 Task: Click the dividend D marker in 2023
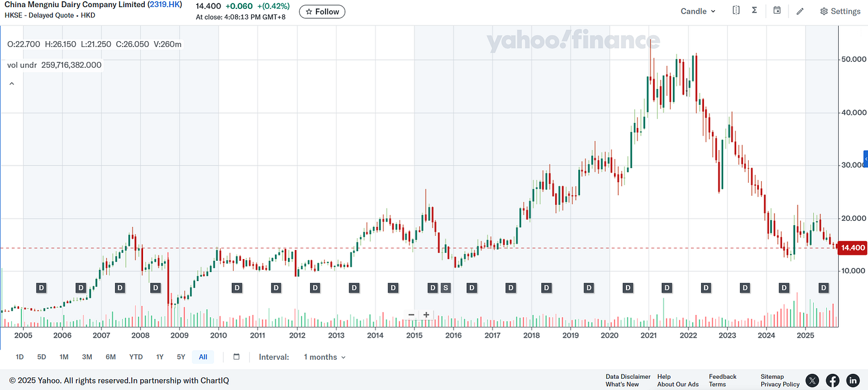(745, 288)
